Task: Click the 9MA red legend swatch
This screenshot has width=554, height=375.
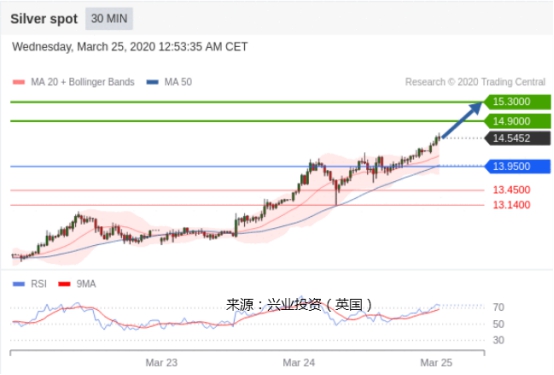Action: click(x=64, y=284)
